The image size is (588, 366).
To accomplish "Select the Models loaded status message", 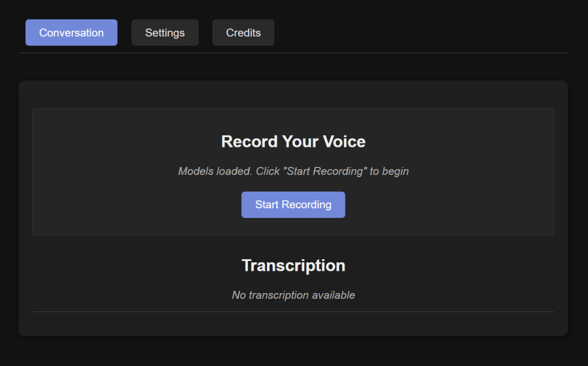I will [x=293, y=171].
